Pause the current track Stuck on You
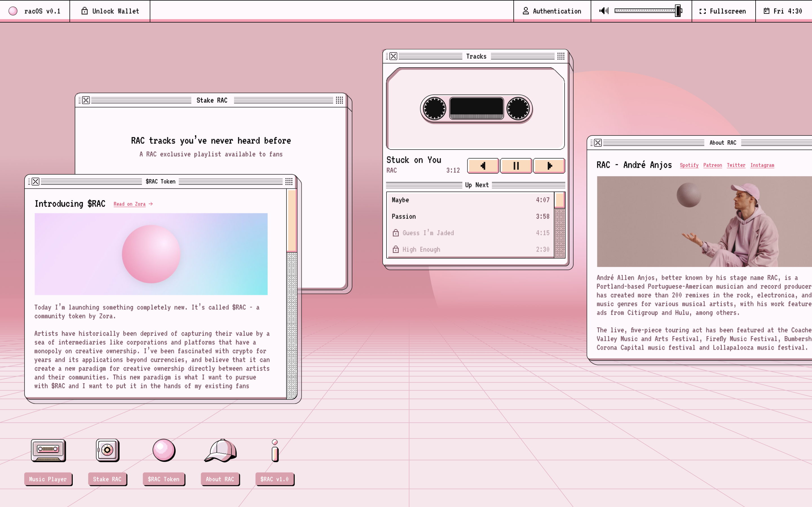This screenshot has width=812, height=507. 516,166
